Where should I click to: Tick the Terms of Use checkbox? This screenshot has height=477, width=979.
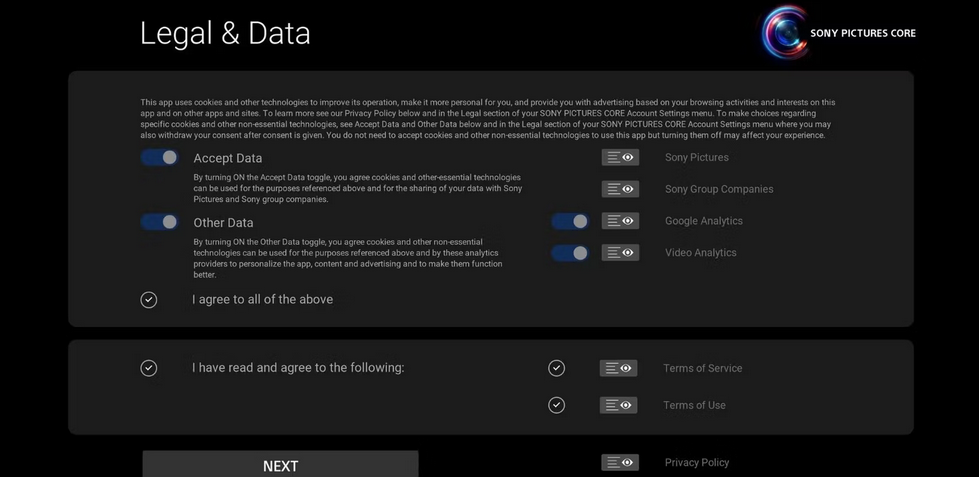click(x=556, y=405)
